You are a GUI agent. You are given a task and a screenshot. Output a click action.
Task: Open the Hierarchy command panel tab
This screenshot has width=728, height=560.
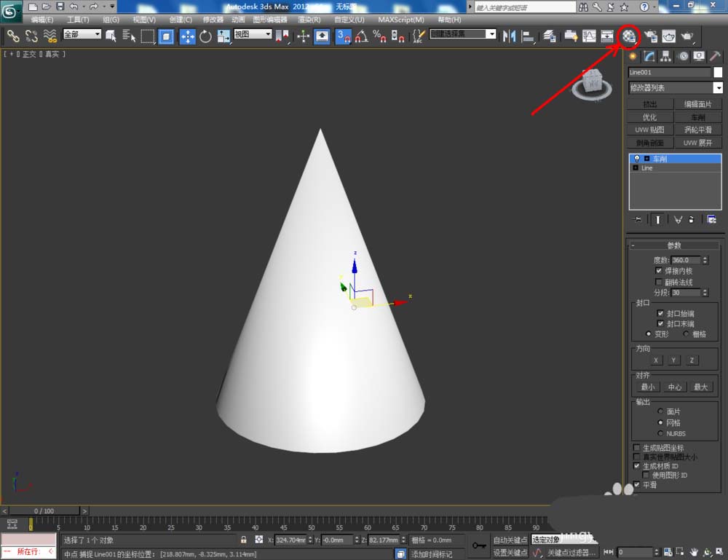click(x=665, y=56)
